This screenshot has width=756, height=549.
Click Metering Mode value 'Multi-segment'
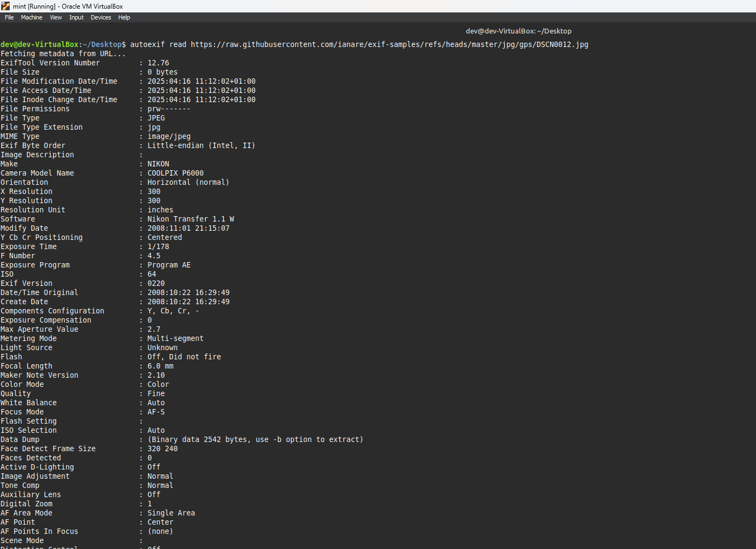176,338
